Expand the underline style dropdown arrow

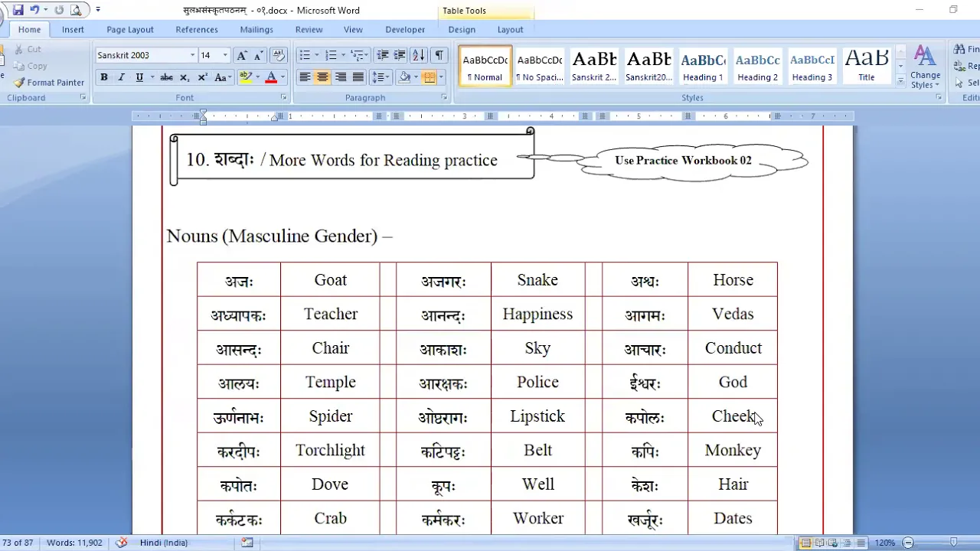point(152,77)
